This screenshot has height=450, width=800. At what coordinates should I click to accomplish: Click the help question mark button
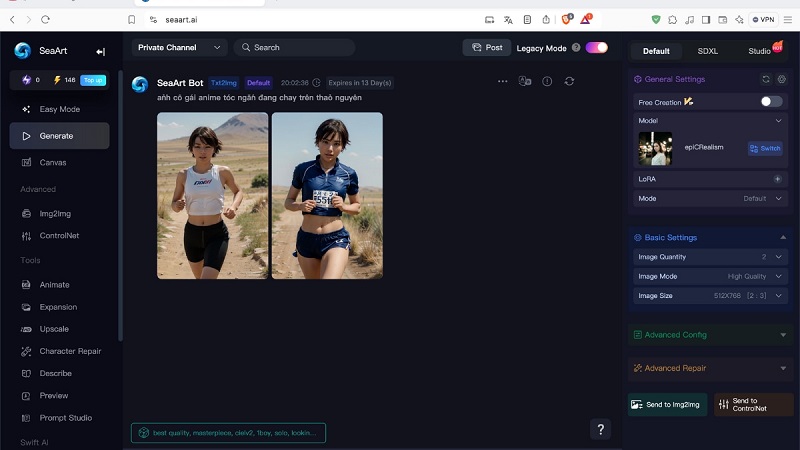tap(600, 430)
